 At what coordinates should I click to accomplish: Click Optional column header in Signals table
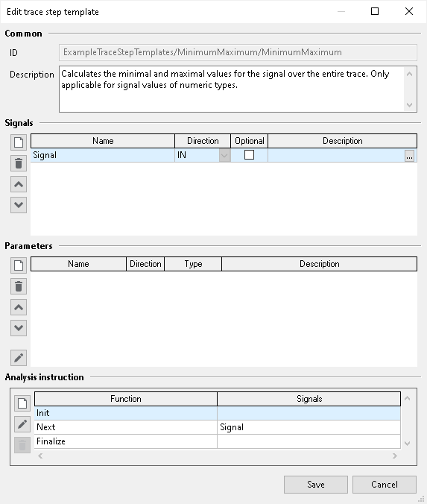click(250, 141)
